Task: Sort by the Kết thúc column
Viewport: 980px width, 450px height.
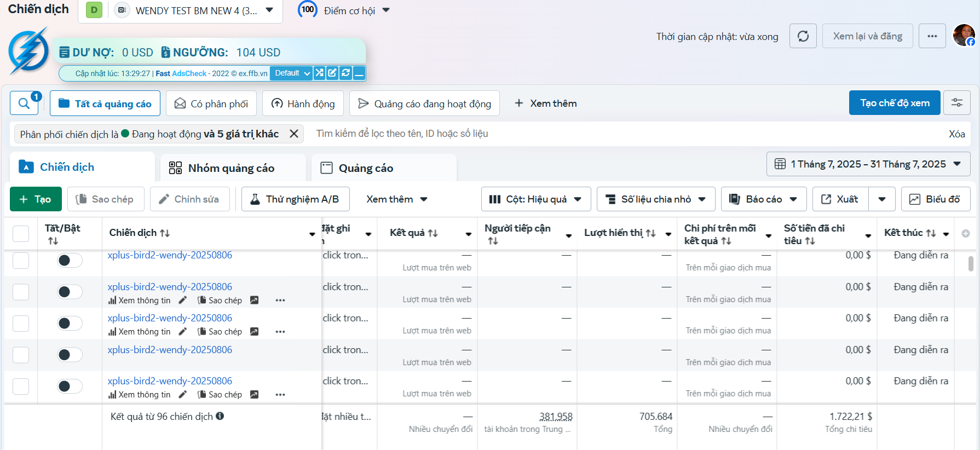Action: coord(931,233)
